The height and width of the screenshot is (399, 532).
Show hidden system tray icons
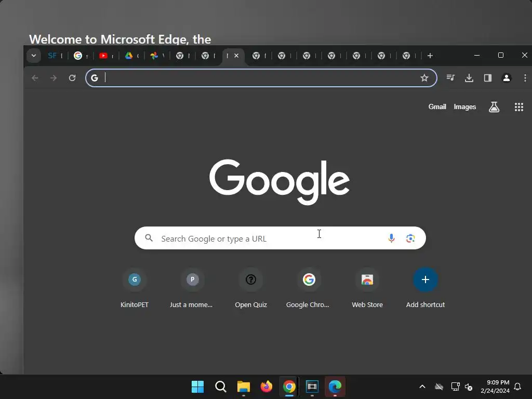tap(422, 387)
